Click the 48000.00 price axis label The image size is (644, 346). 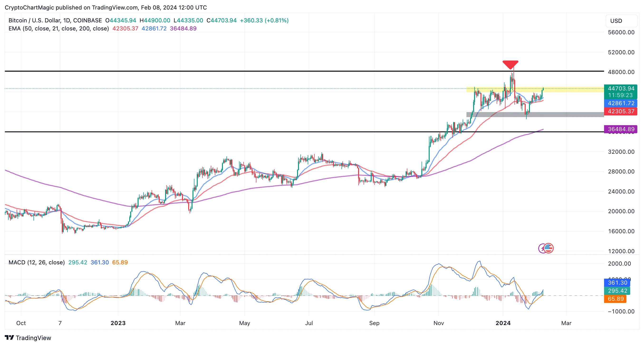tap(621, 72)
